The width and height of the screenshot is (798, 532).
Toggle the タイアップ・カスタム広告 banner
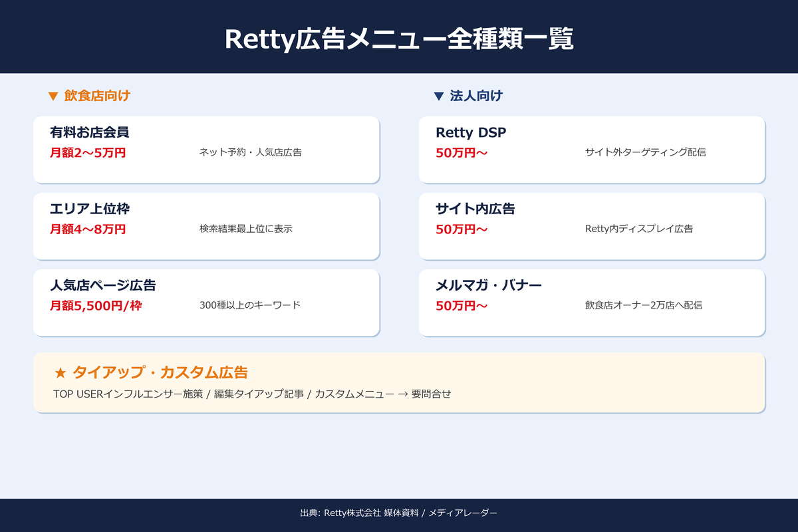(399, 382)
